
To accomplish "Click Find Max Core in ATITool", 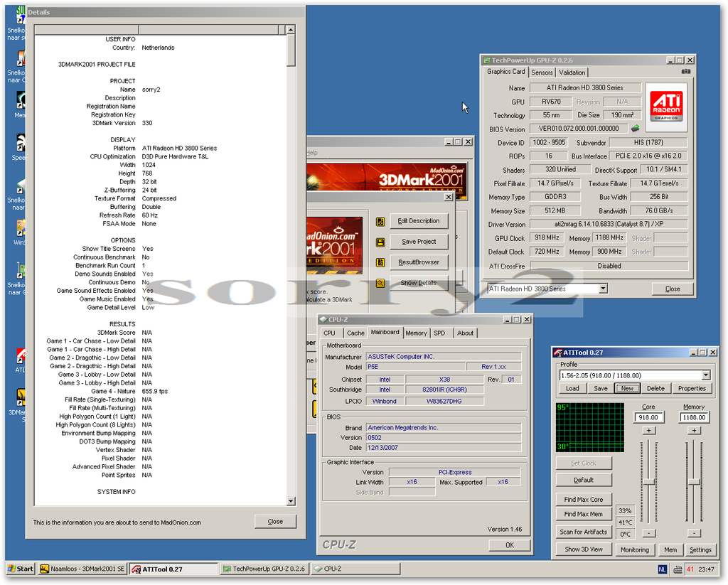I will point(583,499).
